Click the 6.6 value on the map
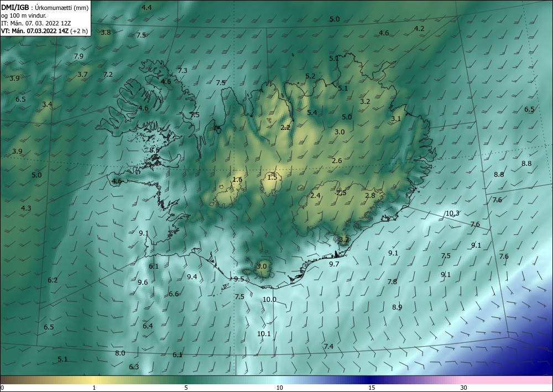 pos(174,294)
